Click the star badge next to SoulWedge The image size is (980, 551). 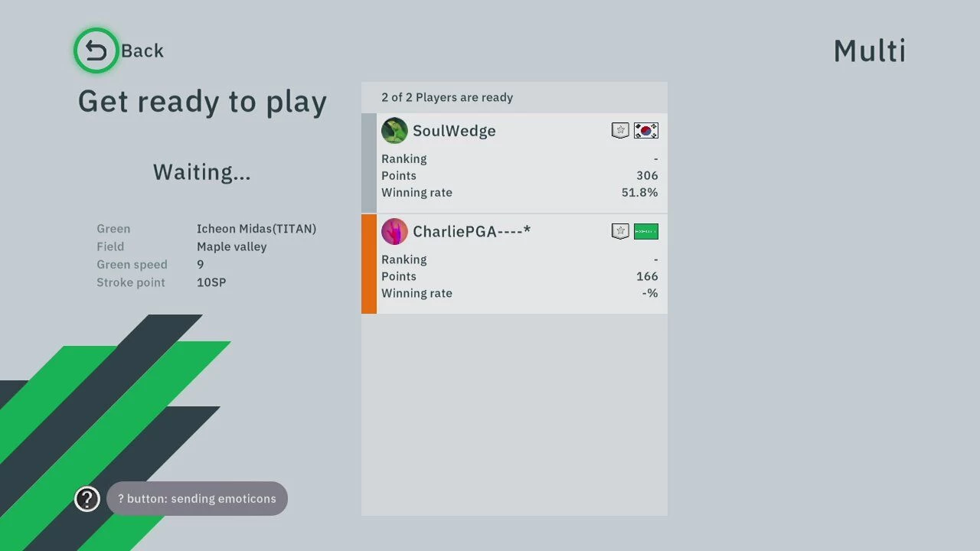(620, 131)
